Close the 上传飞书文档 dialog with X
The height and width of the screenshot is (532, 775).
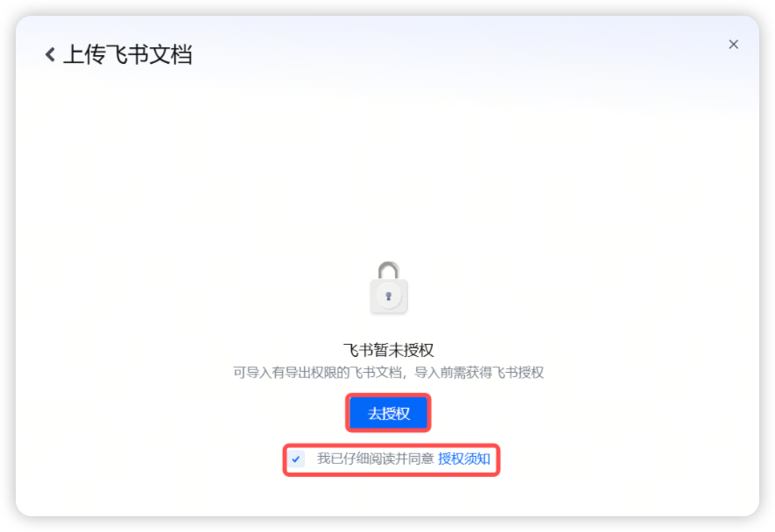[x=734, y=45]
